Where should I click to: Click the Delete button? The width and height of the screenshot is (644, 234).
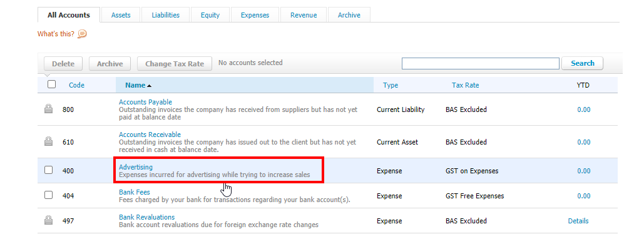point(63,64)
